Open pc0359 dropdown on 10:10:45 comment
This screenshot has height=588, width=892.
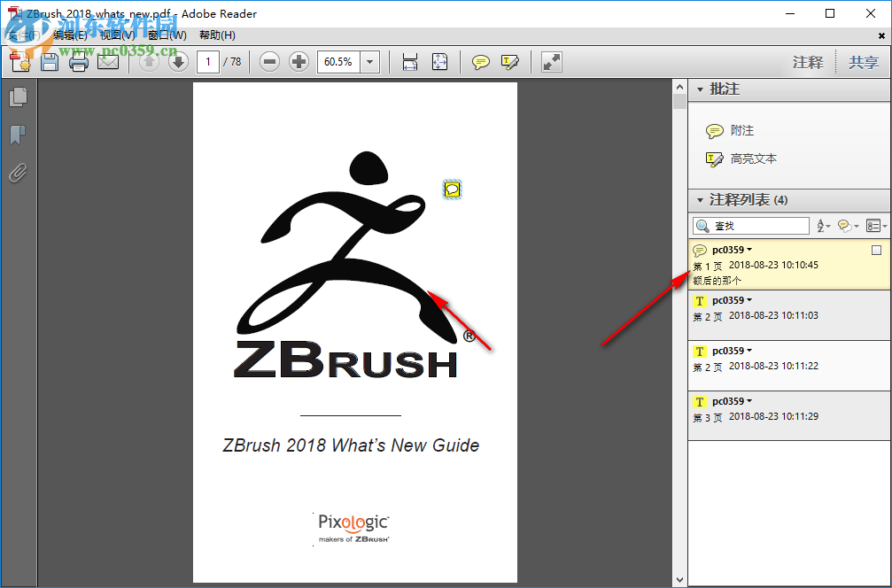pyautogui.click(x=749, y=250)
